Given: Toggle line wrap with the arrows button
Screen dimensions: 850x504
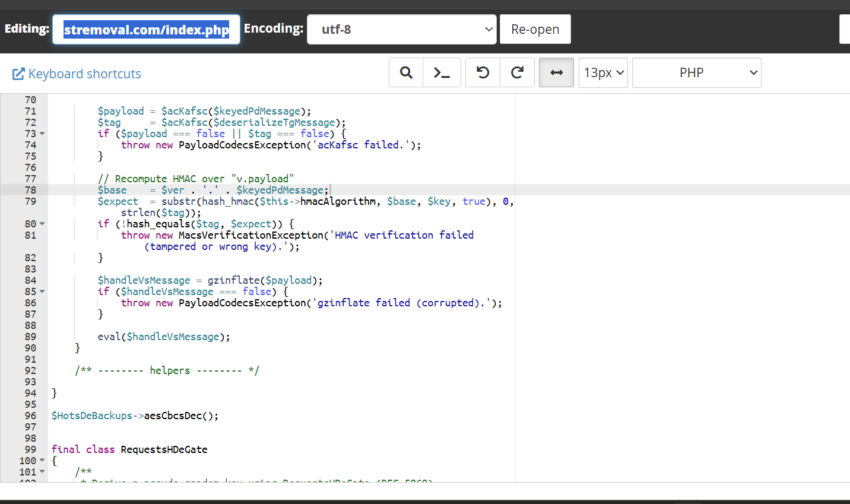Looking at the screenshot, I should (x=556, y=72).
